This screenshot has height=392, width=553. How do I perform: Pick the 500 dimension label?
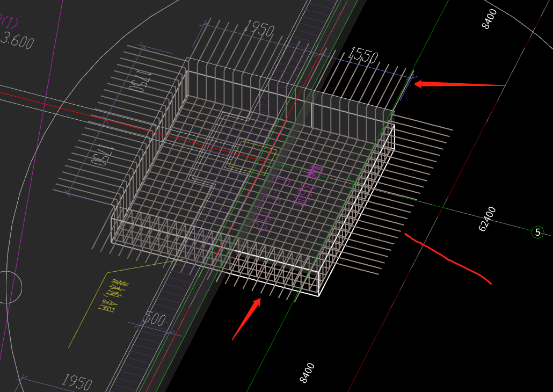[154, 319]
